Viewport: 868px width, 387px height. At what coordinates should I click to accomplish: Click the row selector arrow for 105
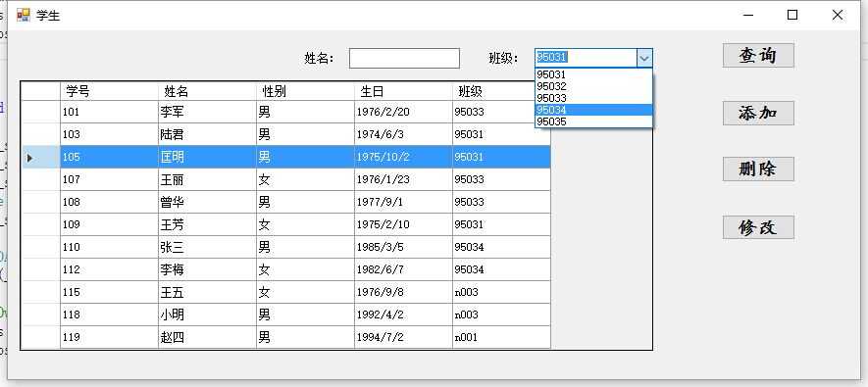(40, 158)
